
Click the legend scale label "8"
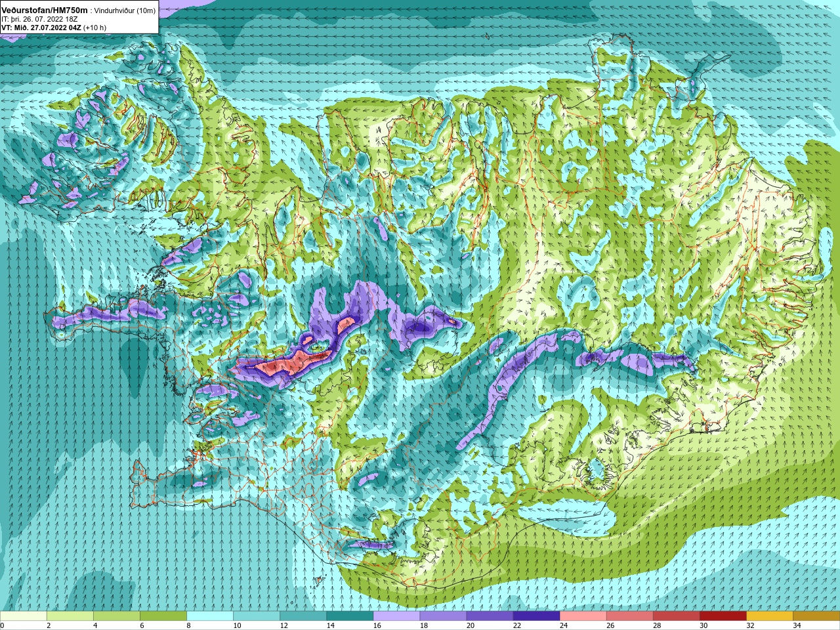pyautogui.click(x=187, y=625)
